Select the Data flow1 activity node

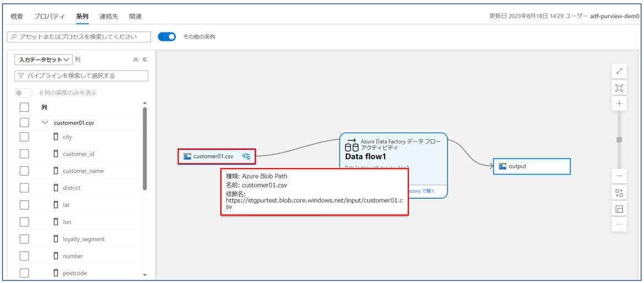(x=393, y=166)
